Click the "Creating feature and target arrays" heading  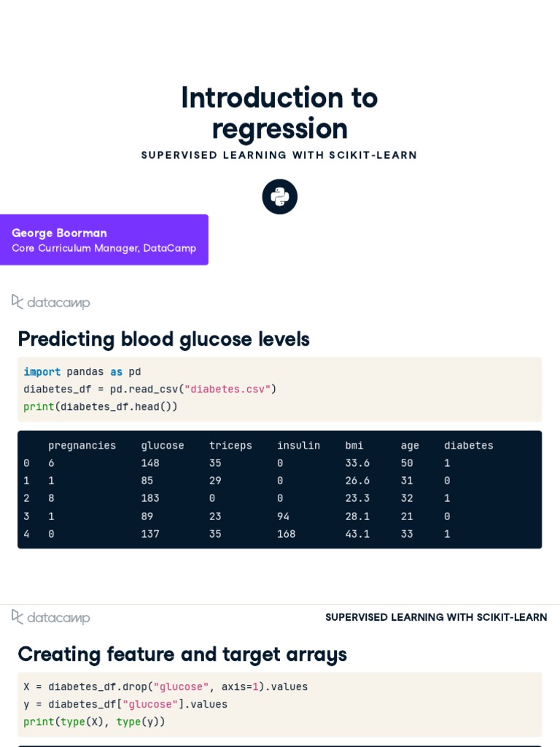click(x=182, y=654)
